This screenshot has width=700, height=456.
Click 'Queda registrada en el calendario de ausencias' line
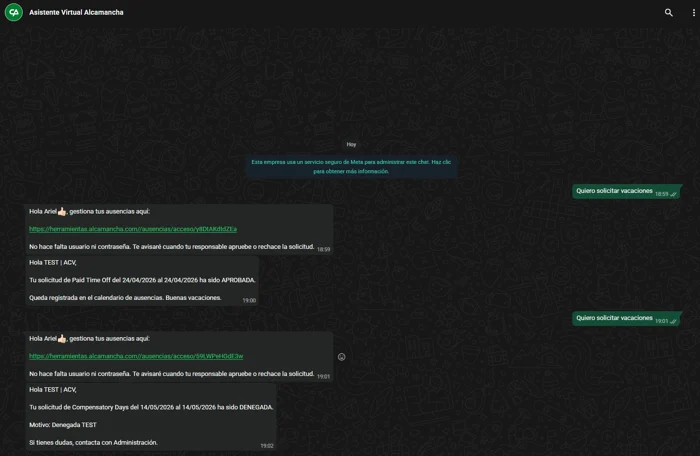point(96,298)
